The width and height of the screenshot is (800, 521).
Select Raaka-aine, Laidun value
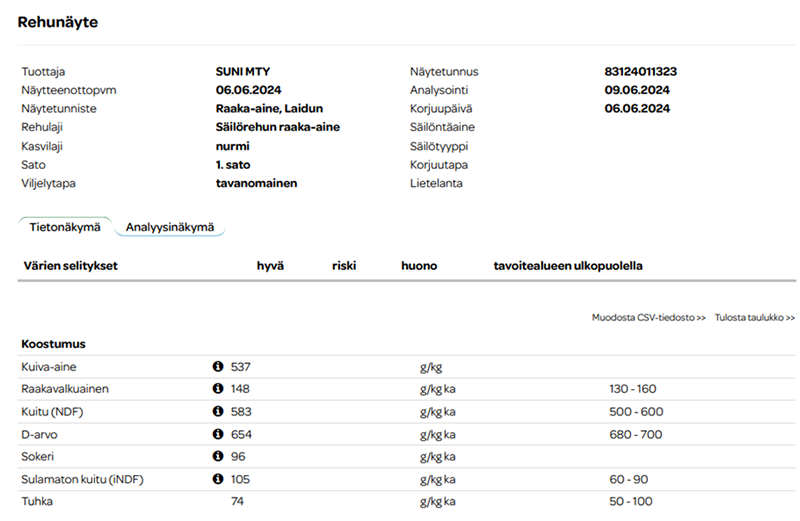(x=269, y=108)
